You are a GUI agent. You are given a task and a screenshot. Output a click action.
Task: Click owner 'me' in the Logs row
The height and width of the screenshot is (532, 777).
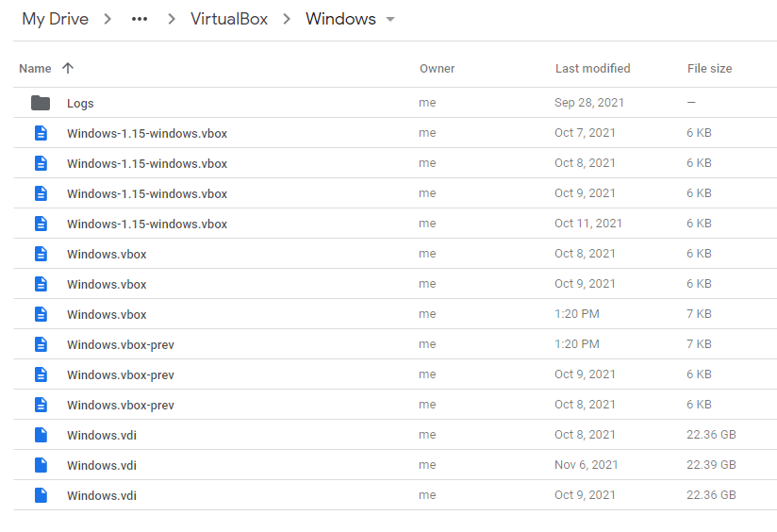pos(427,103)
